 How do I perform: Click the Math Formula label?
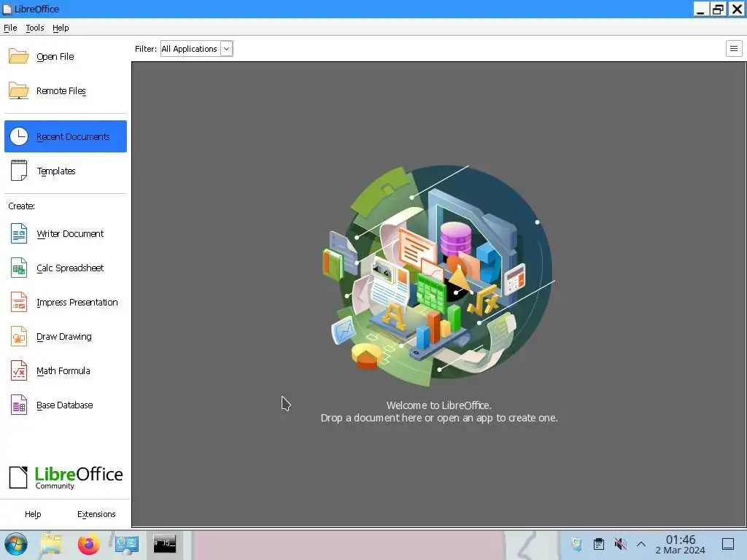point(63,371)
